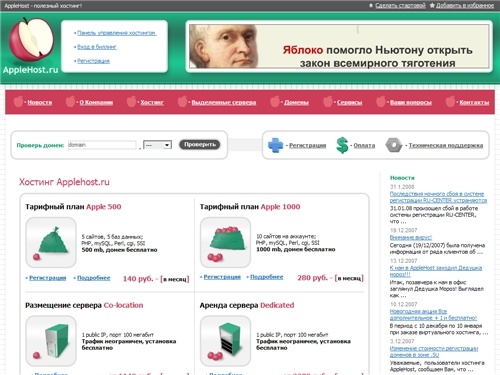Click Добавить в избранное link
The width and height of the screenshot is (500, 375).
pyautogui.click(x=465, y=5)
